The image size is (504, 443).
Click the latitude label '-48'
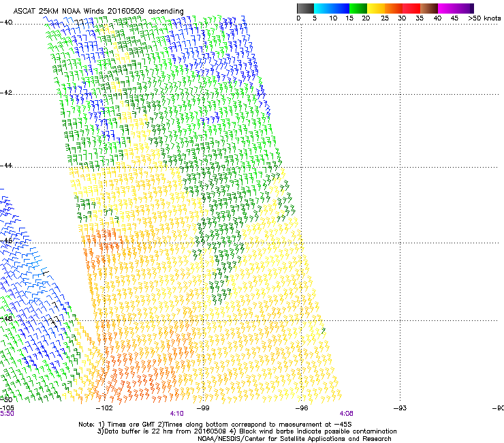pos(6,318)
